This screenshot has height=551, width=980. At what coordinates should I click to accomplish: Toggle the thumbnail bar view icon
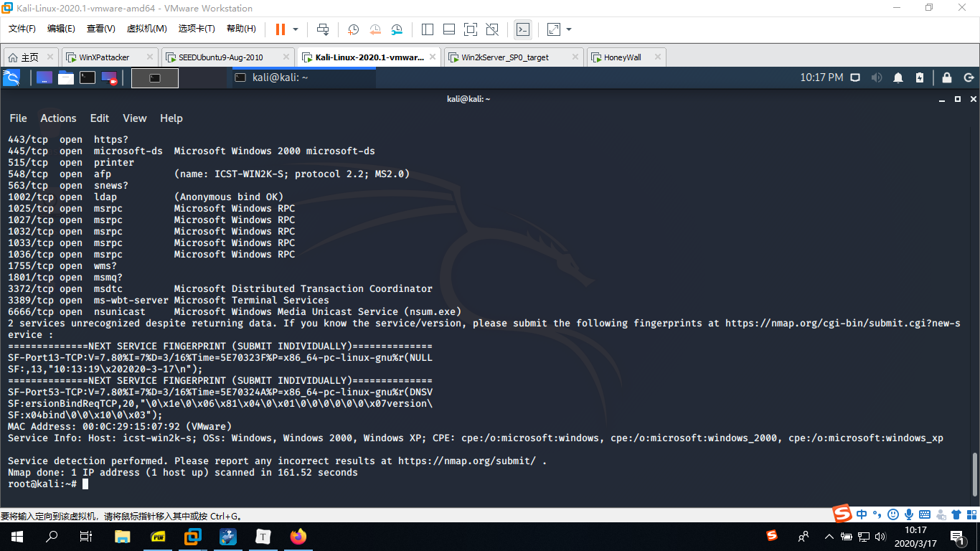(x=449, y=29)
